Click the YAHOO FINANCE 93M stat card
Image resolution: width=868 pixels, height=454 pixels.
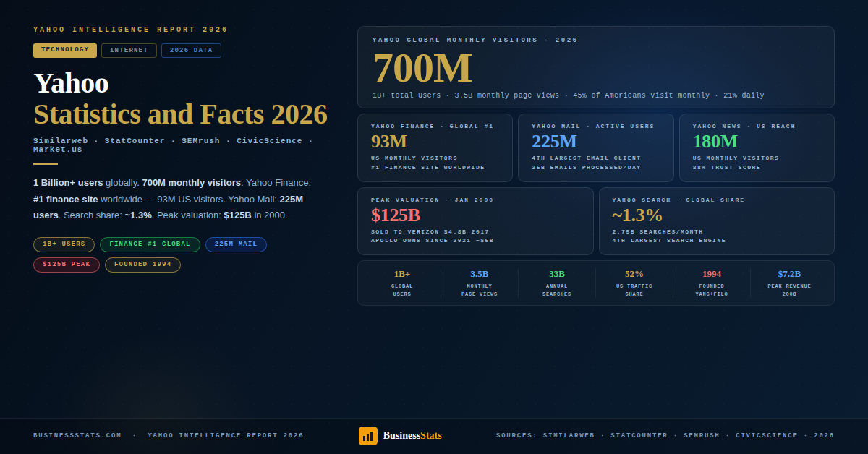click(435, 147)
